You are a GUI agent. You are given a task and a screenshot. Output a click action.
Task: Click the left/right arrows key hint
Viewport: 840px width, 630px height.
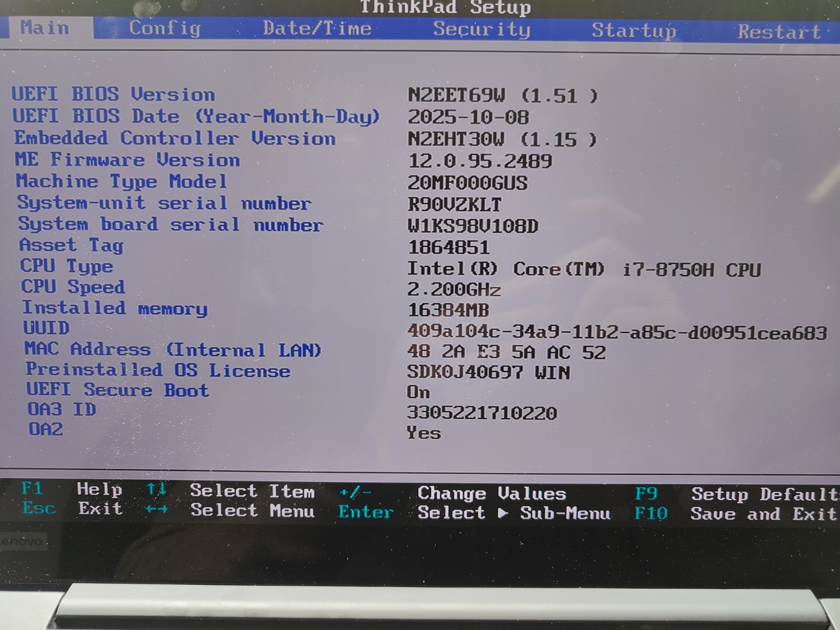tap(157, 509)
